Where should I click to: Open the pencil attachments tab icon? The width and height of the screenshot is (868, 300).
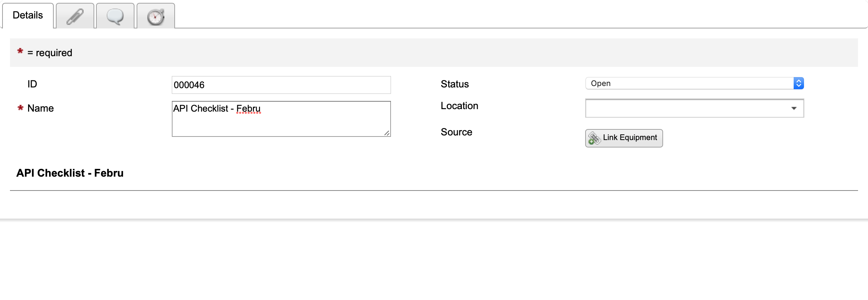click(75, 15)
